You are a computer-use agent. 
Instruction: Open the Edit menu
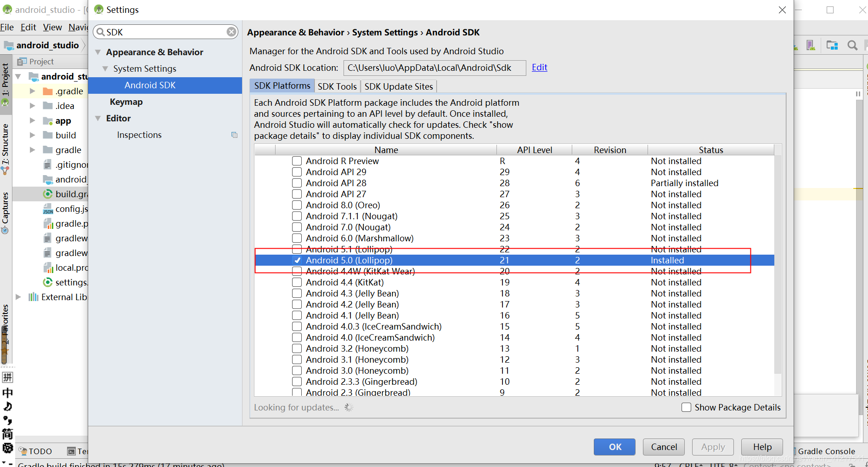28,28
